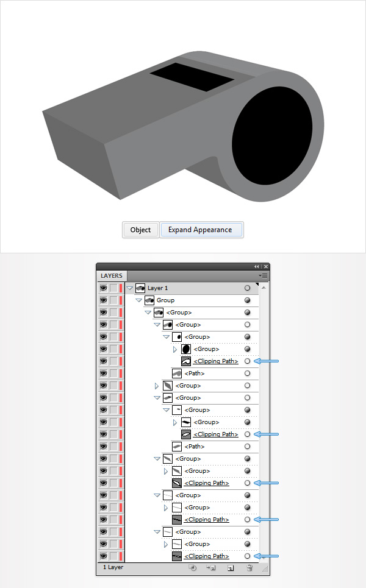Click target circle of last Clipping Path
This screenshot has width=366, height=588.
coord(247,556)
